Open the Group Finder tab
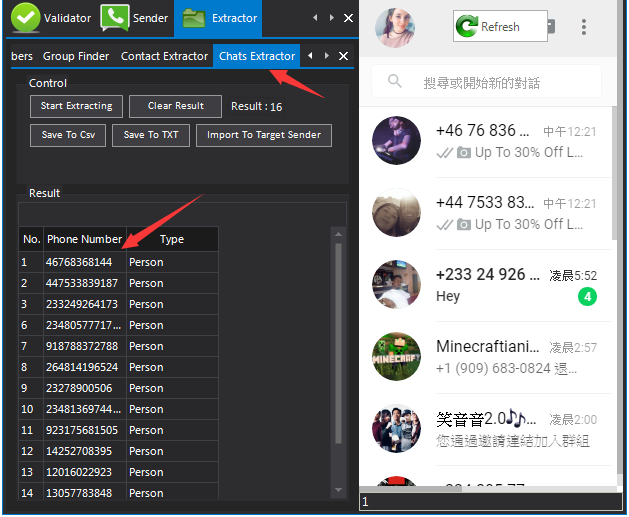This screenshot has height=517, width=629. point(76,56)
